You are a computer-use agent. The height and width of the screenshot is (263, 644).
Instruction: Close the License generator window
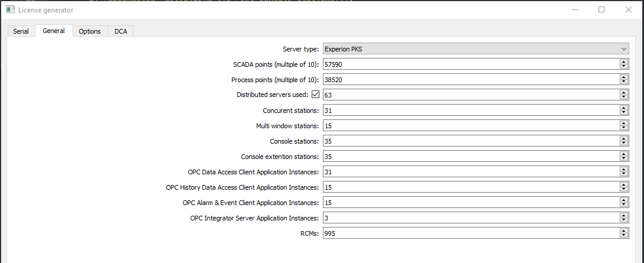(628, 9)
